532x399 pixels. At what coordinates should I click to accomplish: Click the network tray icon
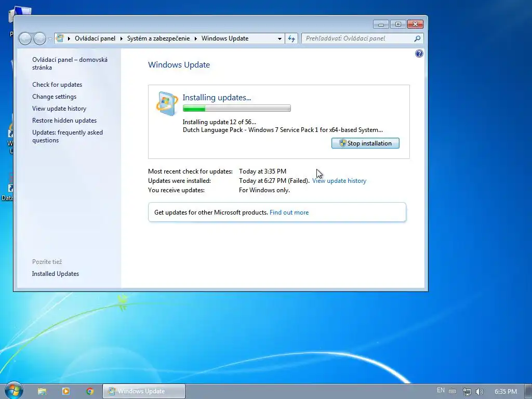click(x=467, y=392)
